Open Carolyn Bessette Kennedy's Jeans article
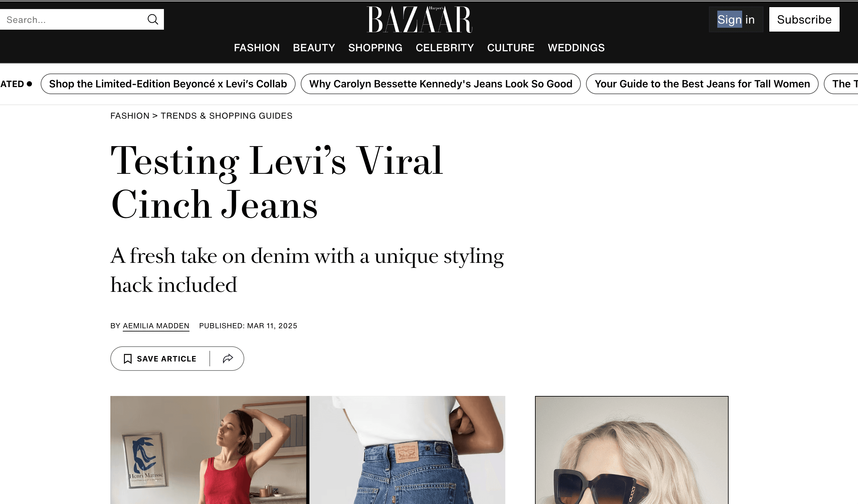Viewport: 858px width, 504px height. (440, 84)
